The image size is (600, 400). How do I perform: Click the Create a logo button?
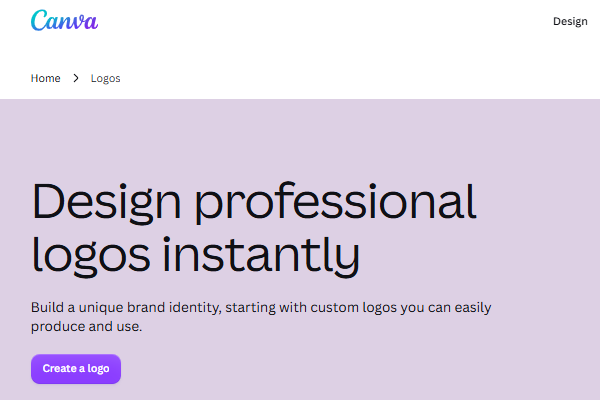pyautogui.click(x=76, y=369)
